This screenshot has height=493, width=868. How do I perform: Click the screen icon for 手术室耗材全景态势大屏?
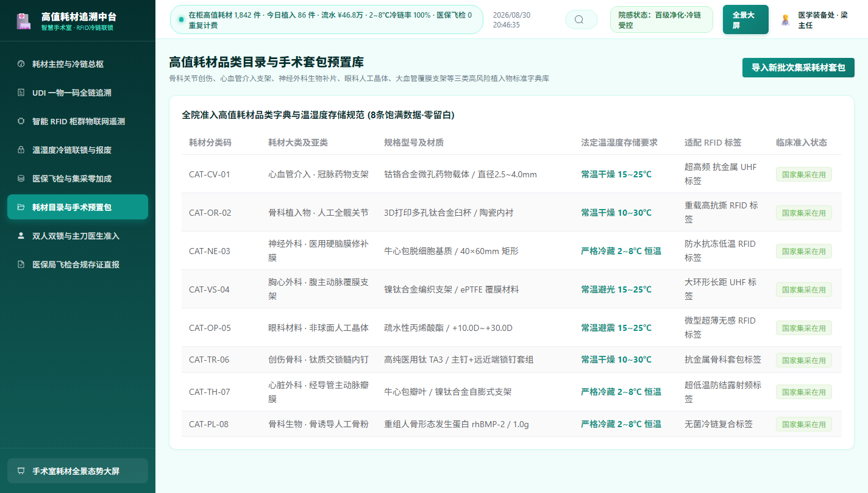point(21,471)
